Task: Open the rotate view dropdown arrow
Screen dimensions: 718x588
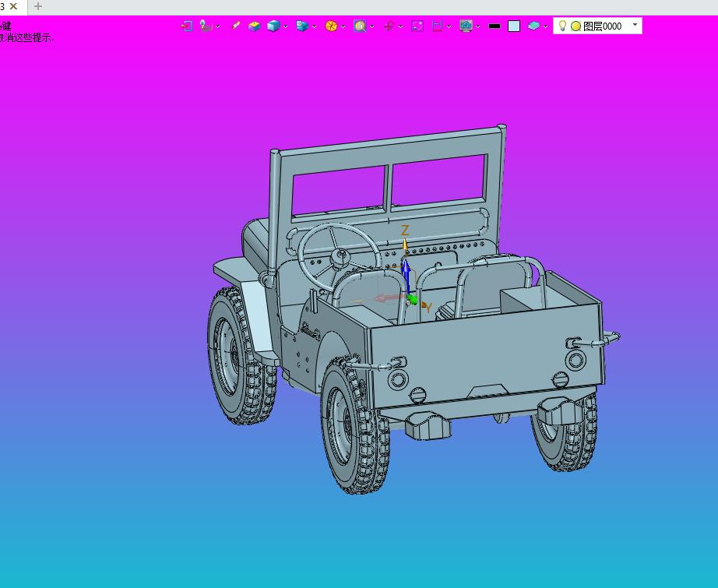Action: click(x=401, y=26)
